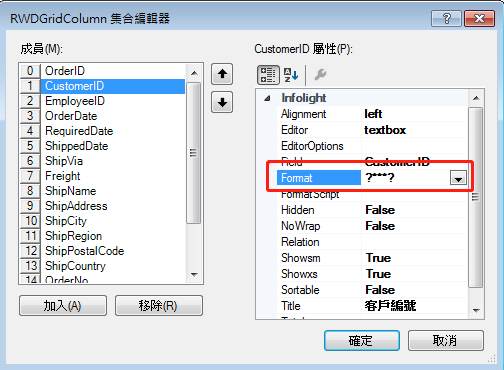The width and height of the screenshot is (504, 370).
Task: Collapse the Infolight category
Action: [267, 98]
